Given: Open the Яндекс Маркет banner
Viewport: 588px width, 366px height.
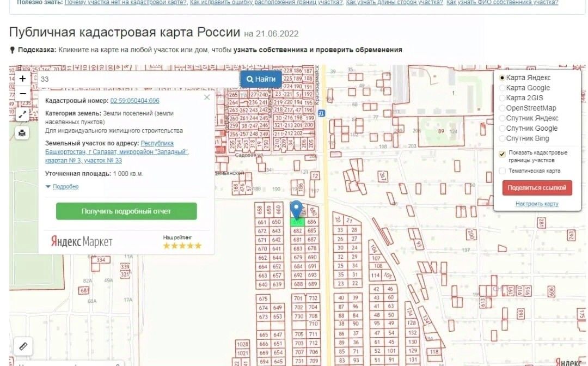Looking at the screenshot, I should click(x=82, y=241).
